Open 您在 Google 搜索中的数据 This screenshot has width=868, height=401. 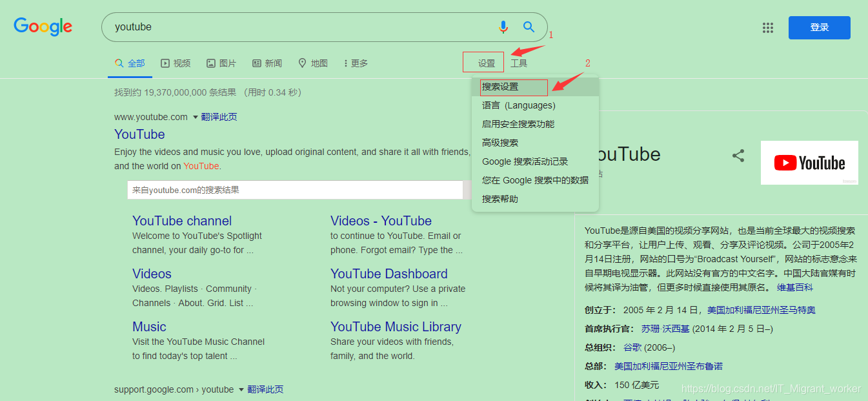536,180
